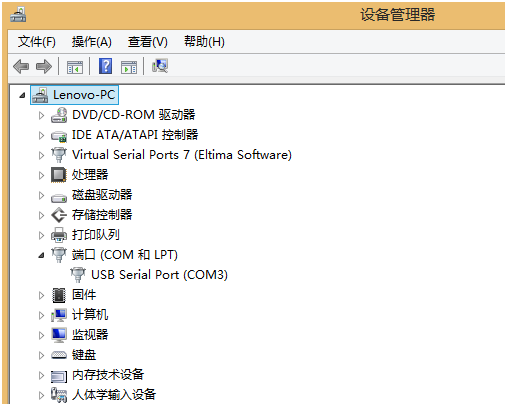Open the 查看(V) menu

coord(148,42)
